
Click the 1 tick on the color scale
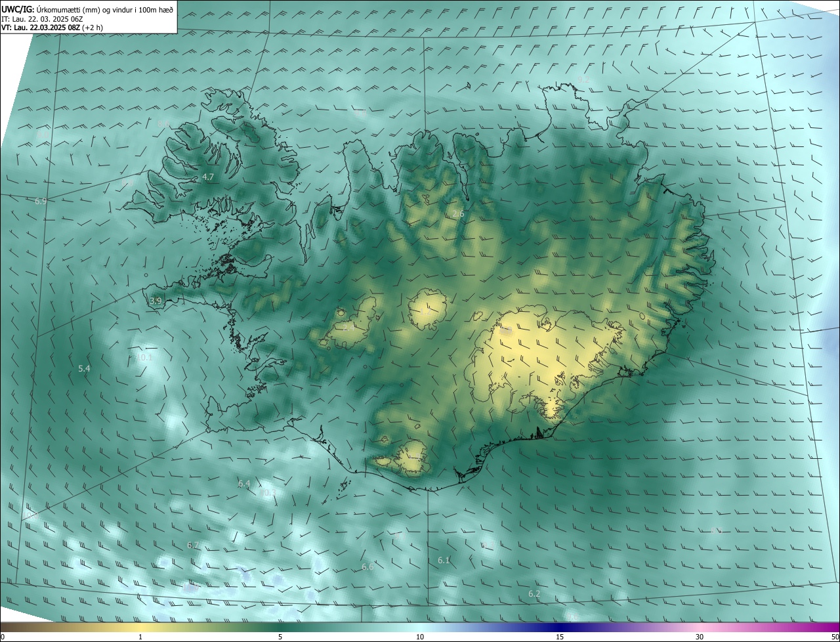pos(140,637)
